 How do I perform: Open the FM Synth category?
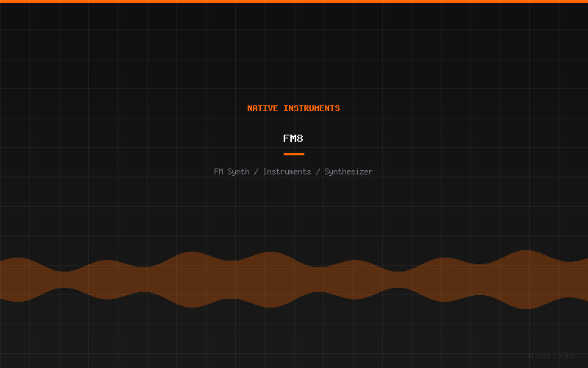pos(232,171)
